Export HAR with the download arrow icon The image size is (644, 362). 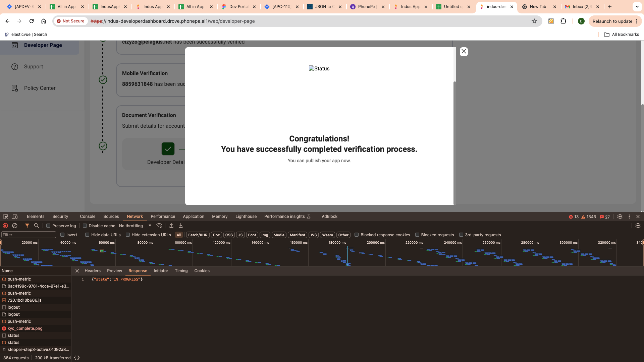click(181, 226)
